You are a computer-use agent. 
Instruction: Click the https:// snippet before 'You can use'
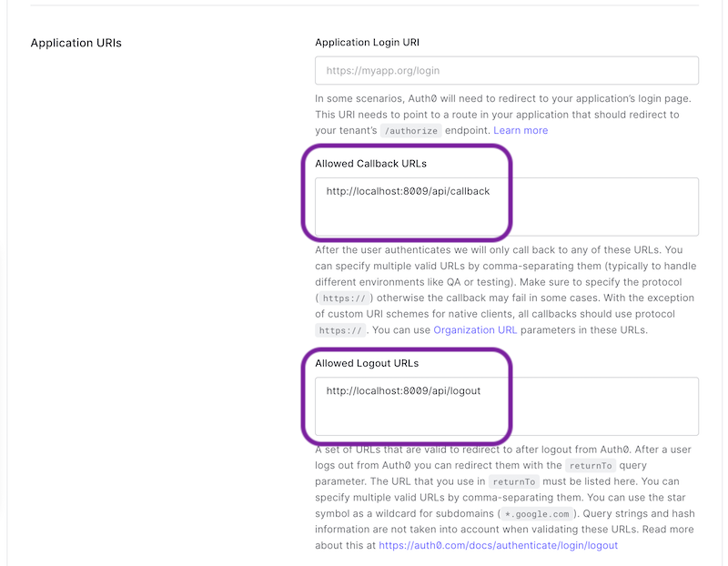340,330
